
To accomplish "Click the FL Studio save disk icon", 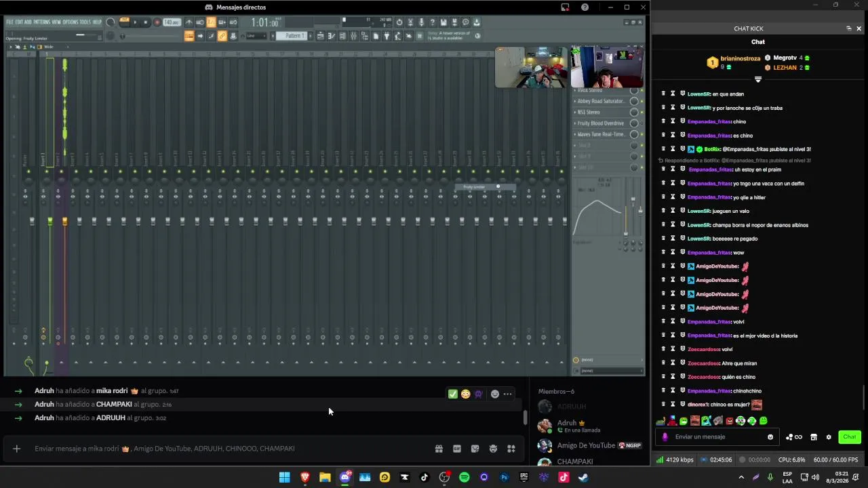I will tap(443, 22).
